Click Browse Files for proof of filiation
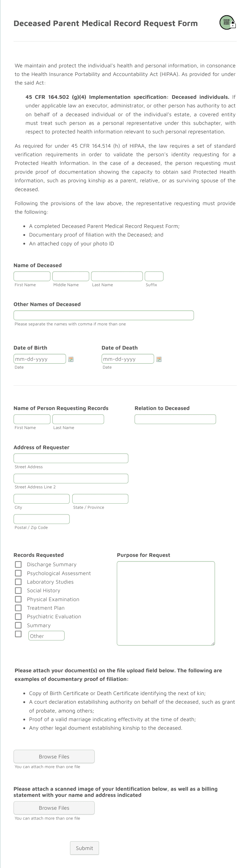Image resolution: width=250 pixels, height=868 pixels. (54, 756)
